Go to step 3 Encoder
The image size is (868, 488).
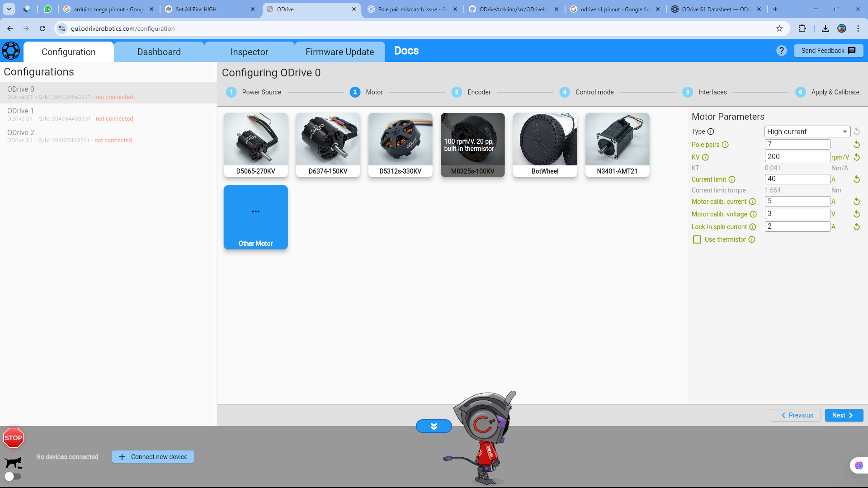coord(471,92)
